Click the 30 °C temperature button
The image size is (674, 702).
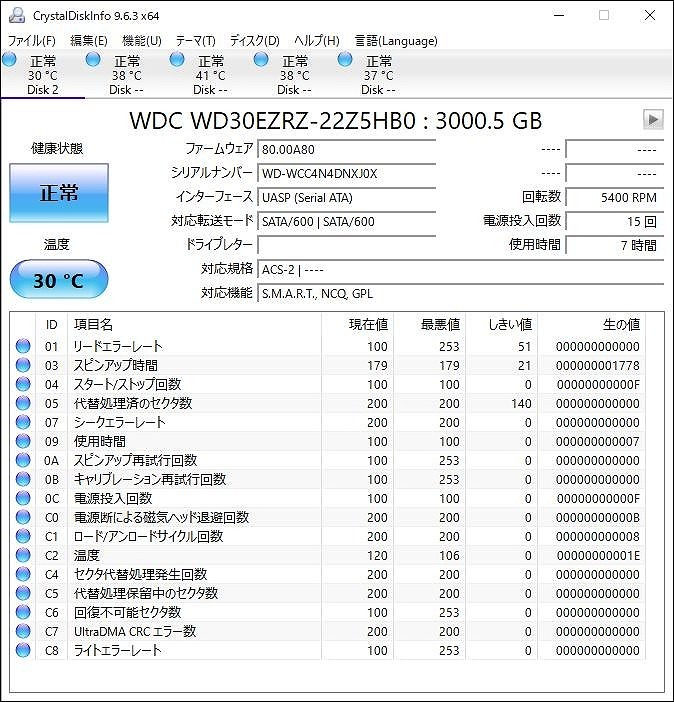59,280
